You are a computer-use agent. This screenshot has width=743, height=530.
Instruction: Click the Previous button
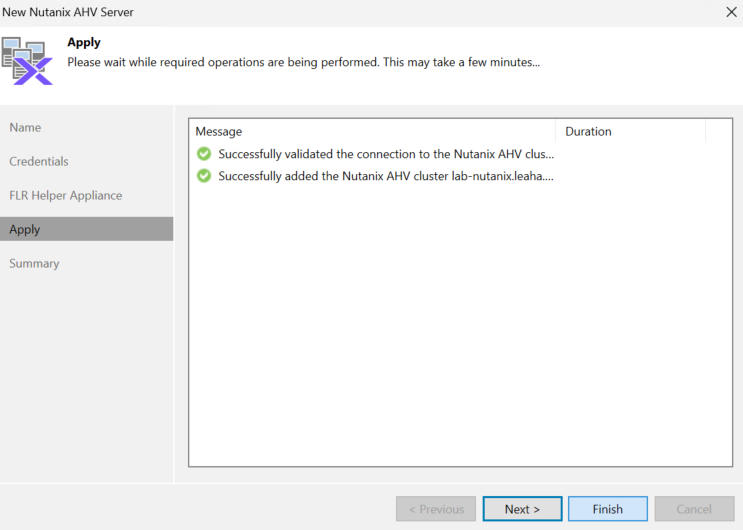(x=436, y=509)
